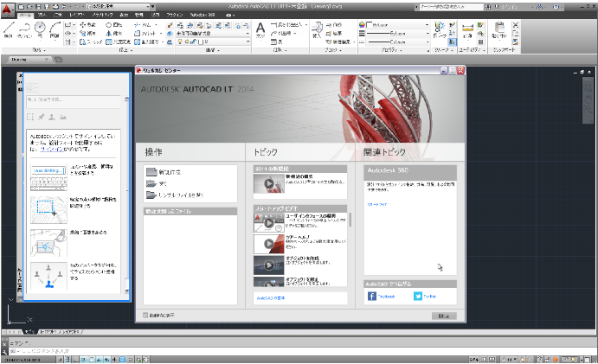The image size is (598, 364).
Task: Toggle Polar Tracking in the status bar
Action: (x=84, y=359)
